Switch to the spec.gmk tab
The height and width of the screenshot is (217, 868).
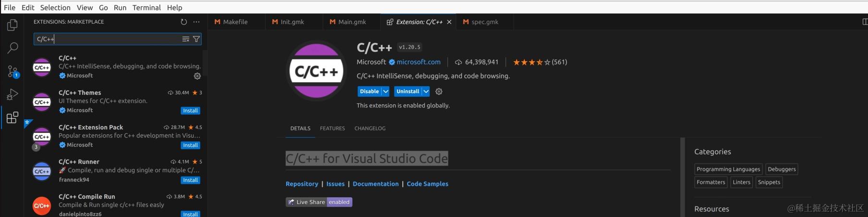pyautogui.click(x=484, y=22)
